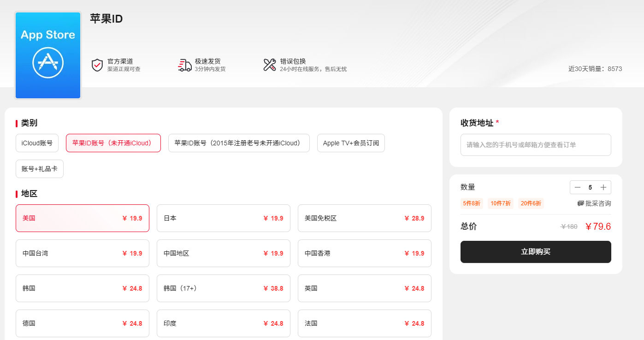Screen dimensions: 644x340
Task: Click the 地区 section heading
Action: pyautogui.click(x=29, y=194)
